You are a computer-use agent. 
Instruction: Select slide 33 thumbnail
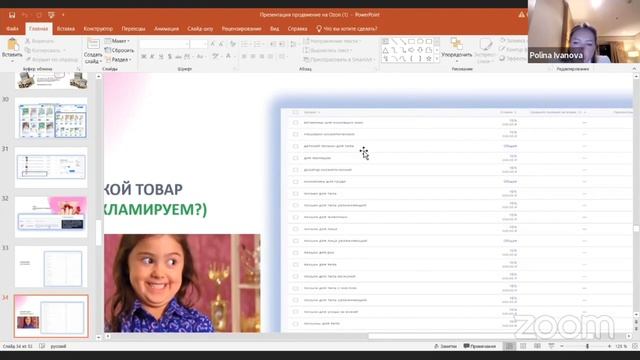click(x=51, y=266)
